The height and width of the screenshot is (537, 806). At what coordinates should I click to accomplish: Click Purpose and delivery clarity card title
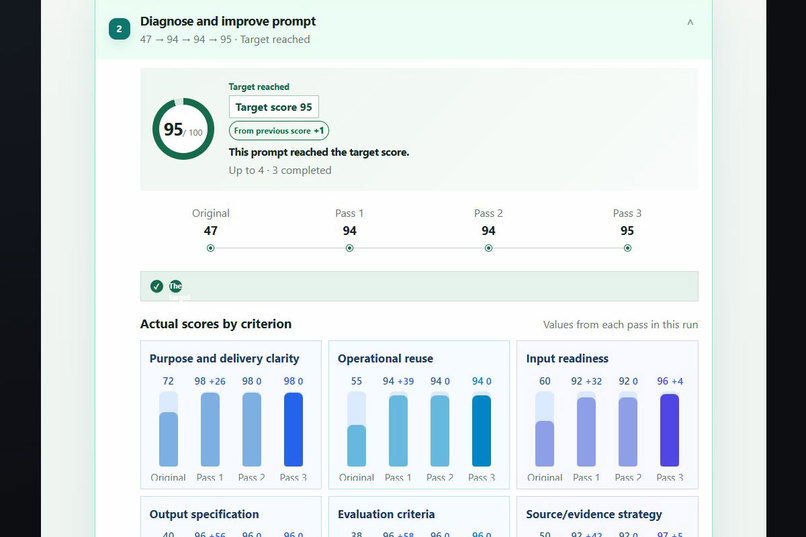tap(224, 359)
